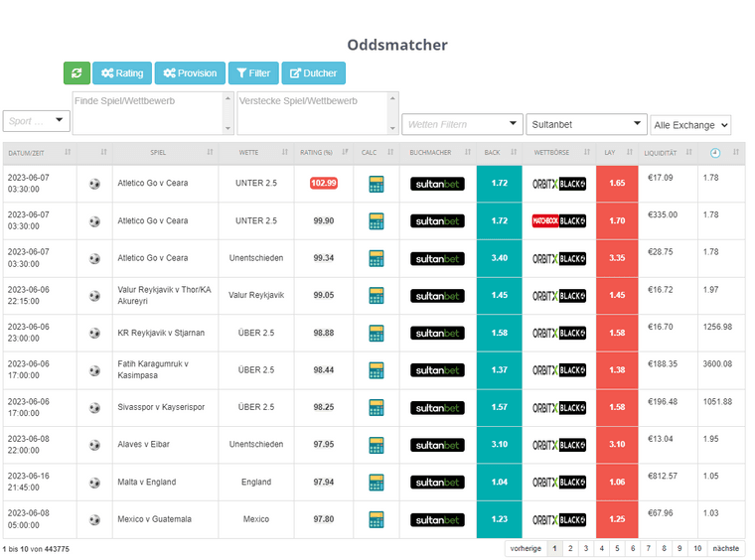The height and width of the screenshot is (560, 755).
Task: Click soccer ball icon for Sivasspor v Kayserispor
Action: (x=94, y=407)
